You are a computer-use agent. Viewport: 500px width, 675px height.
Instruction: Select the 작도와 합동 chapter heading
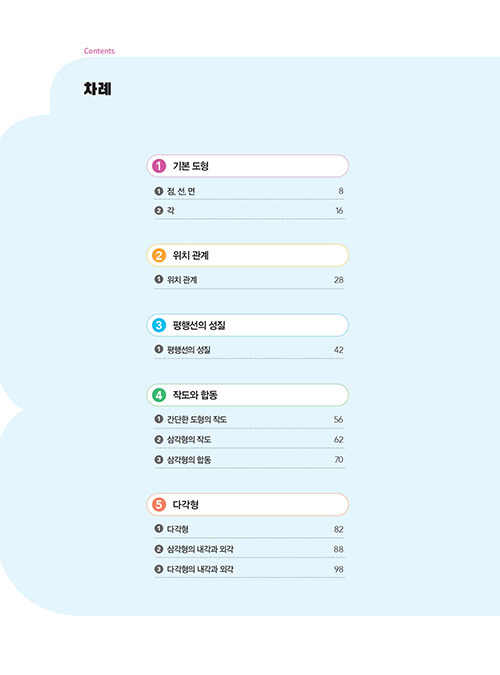click(x=248, y=395)
